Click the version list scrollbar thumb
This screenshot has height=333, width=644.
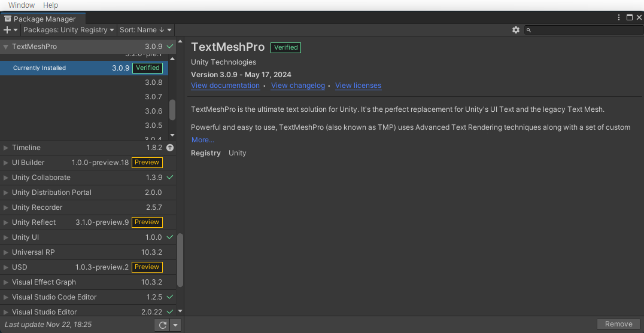point(172,109)
